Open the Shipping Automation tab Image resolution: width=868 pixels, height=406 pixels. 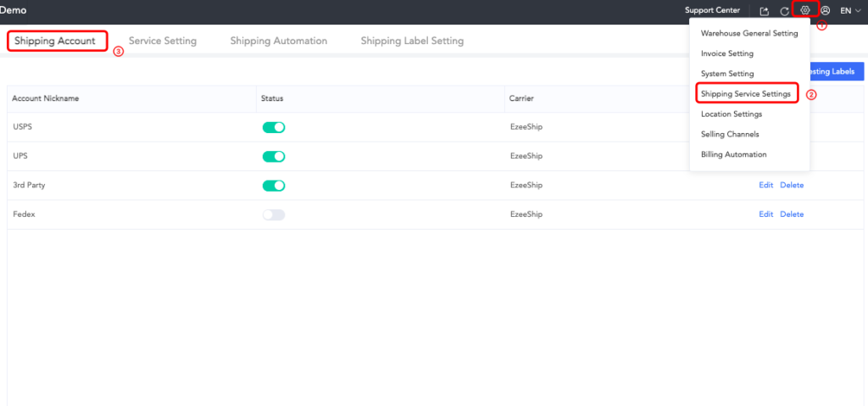(x=278, y=41)
